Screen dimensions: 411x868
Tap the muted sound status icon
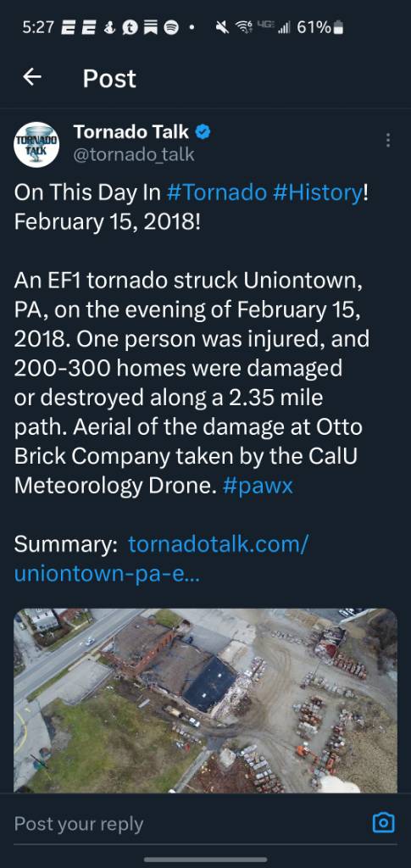[222, 27]
